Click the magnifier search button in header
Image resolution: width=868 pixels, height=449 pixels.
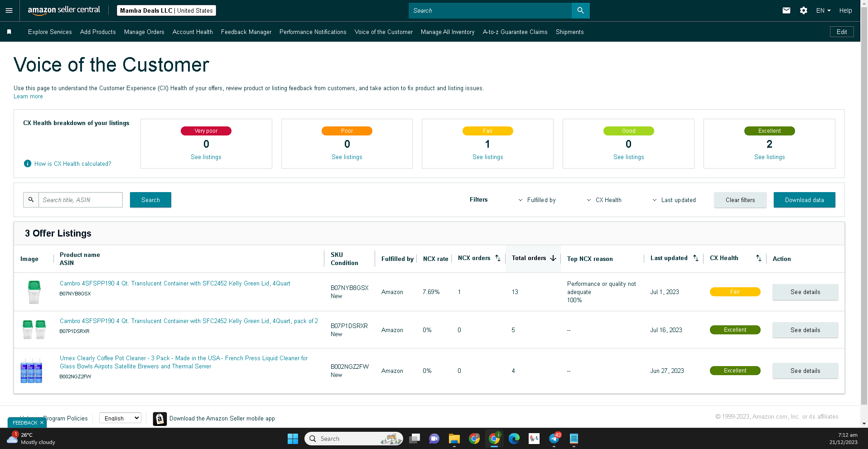(x=580, y=10)
